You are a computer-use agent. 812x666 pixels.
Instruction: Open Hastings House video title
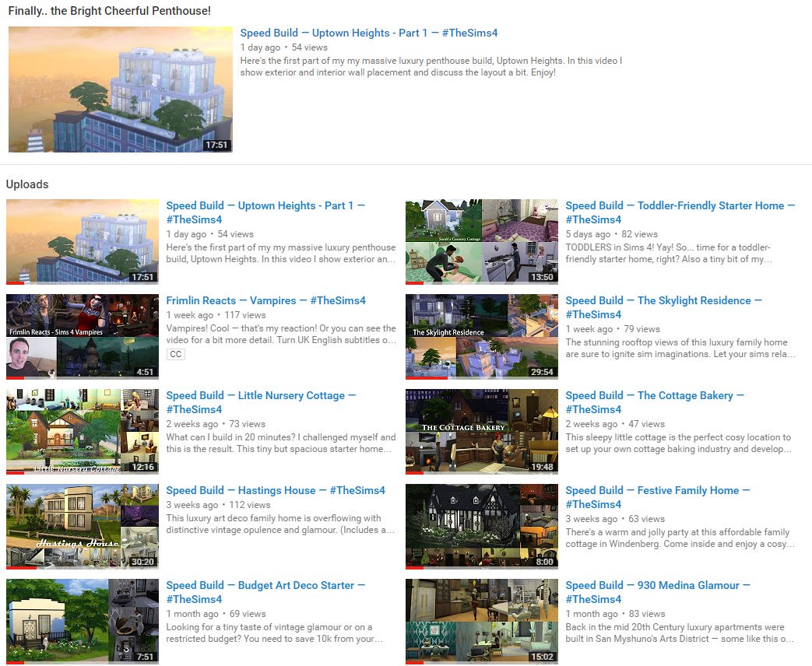click(x=276, y=490)
